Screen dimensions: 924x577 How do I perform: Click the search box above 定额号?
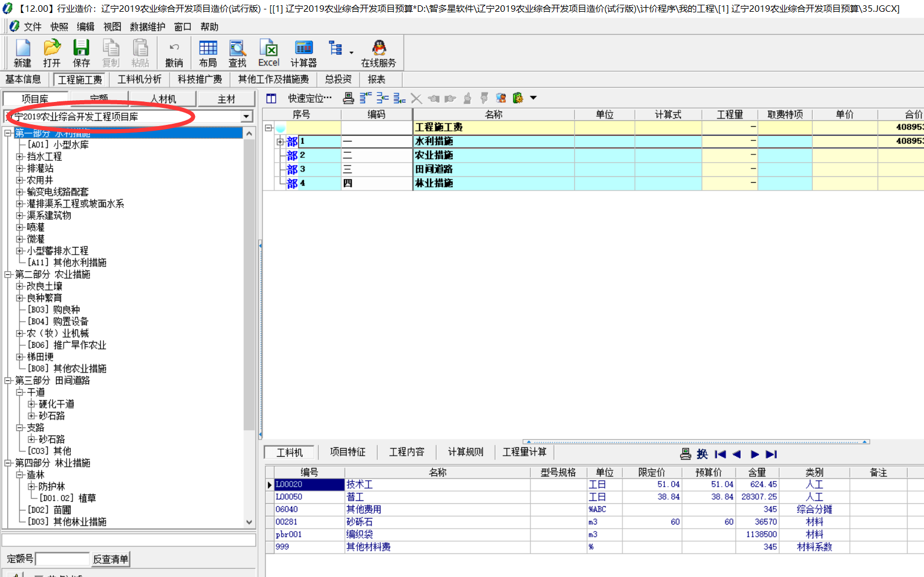click(x=129, y=540)
